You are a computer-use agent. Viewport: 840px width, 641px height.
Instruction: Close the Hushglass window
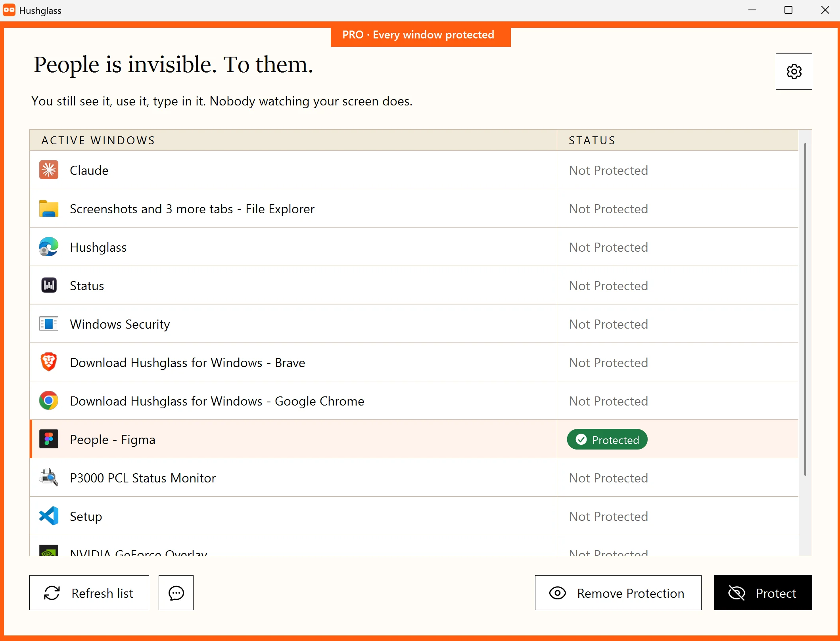point(825,10)
